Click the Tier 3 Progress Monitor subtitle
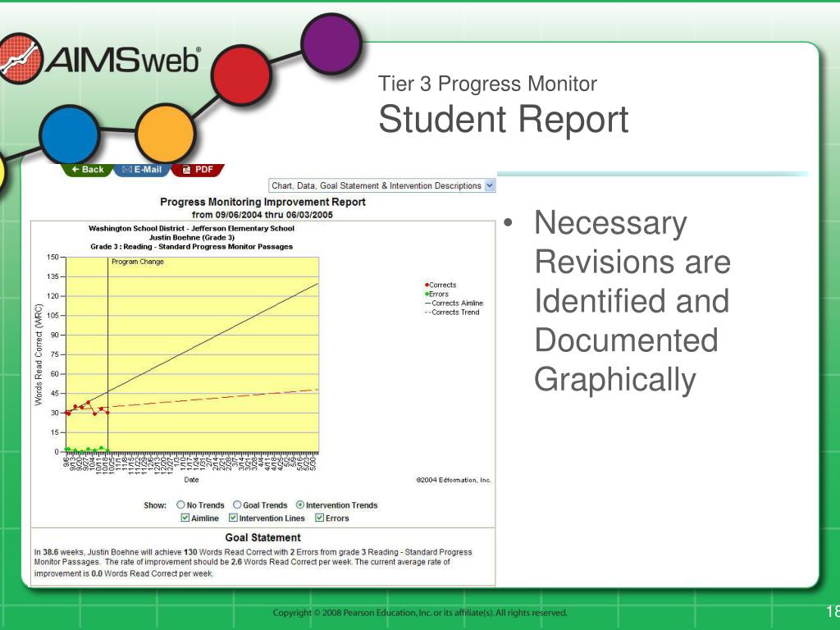Screen dimensions: 840x630 tap(487, 84)
